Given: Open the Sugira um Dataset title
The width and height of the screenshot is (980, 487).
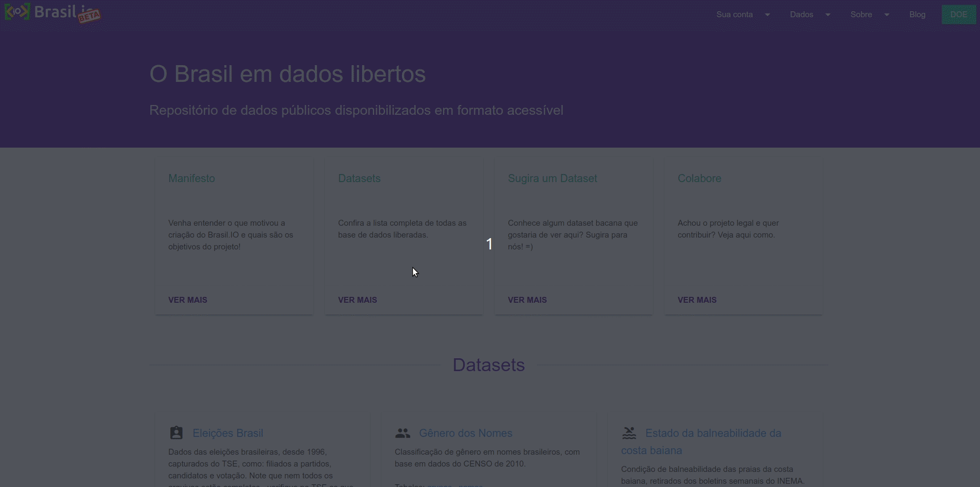Looking at the screenshot, I should (x=552, y=178).
